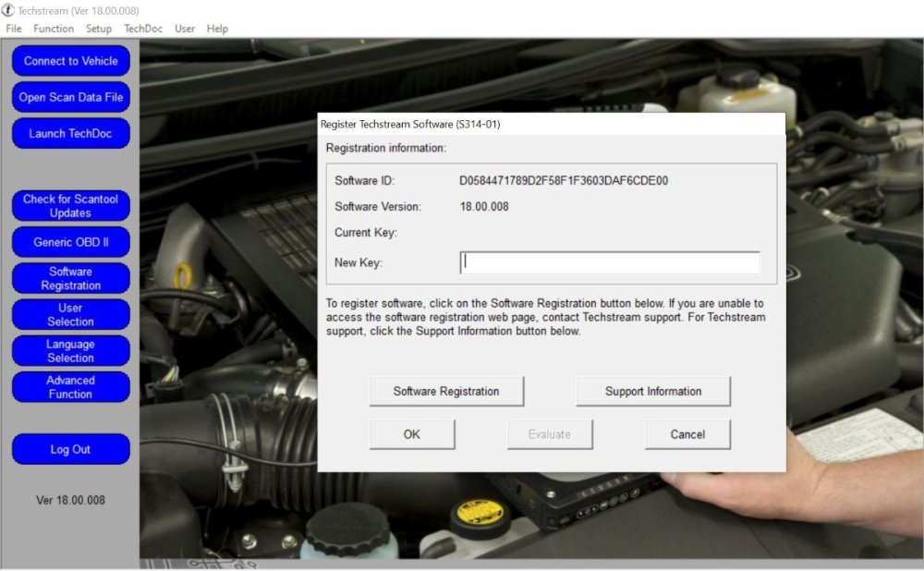The width and height of the screenshot is (924, 571).
Task: Click the Advanced Function button
Action: click(x=70, y=386)
